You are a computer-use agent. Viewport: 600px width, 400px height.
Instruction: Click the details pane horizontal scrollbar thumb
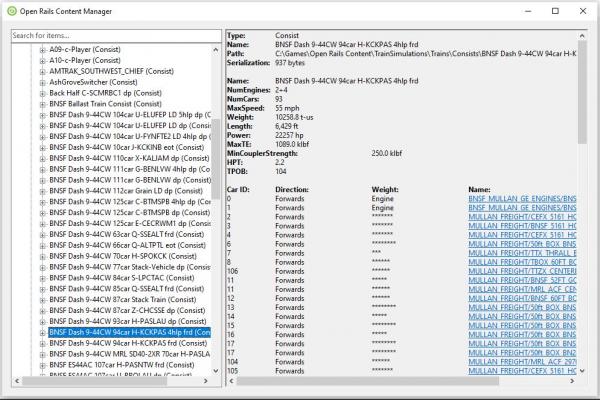pyautogui.click(x=368, y=381)
